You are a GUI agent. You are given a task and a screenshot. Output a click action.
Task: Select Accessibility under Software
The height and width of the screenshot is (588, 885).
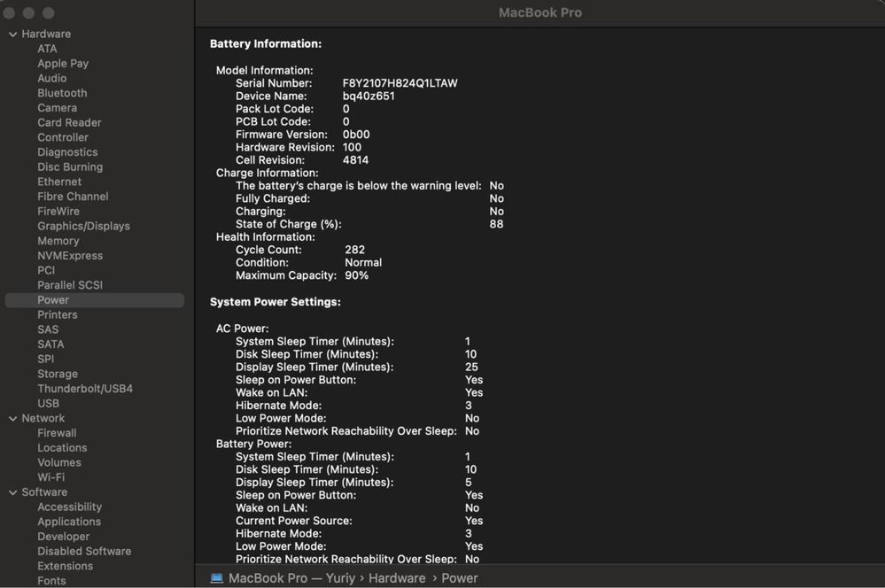[69, 507]
